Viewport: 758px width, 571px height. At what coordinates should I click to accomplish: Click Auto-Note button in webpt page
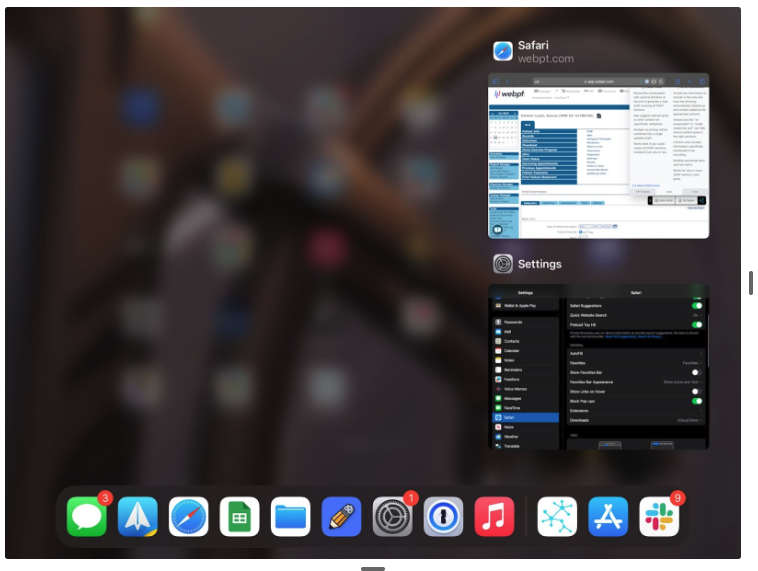[664, 201]
